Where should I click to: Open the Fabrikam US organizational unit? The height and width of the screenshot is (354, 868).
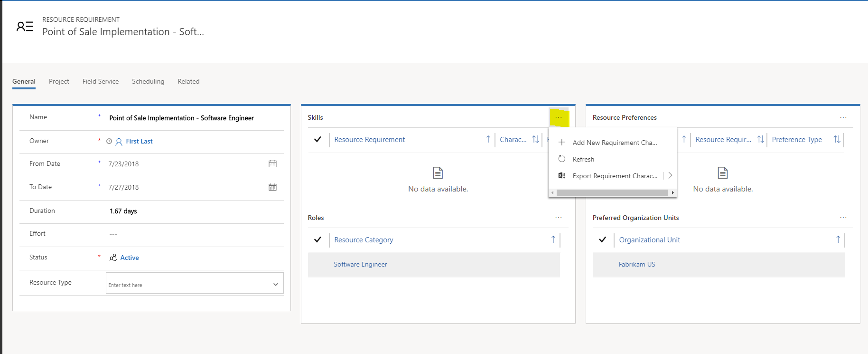tap(637, 264)
